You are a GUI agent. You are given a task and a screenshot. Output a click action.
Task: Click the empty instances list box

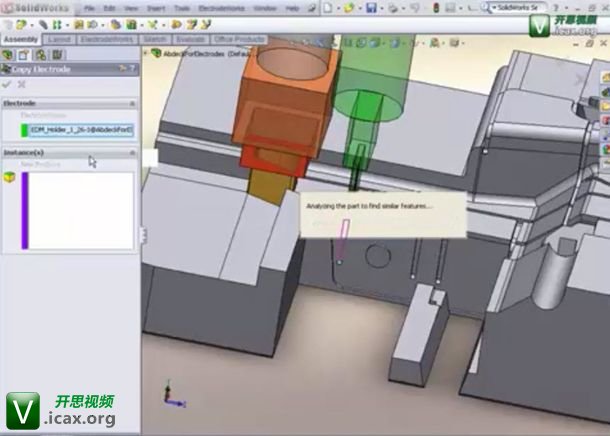tap(81, 210)
